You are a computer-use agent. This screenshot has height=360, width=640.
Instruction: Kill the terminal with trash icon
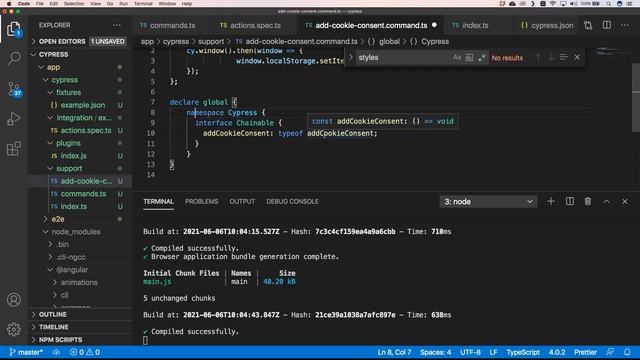click(588, 202)
